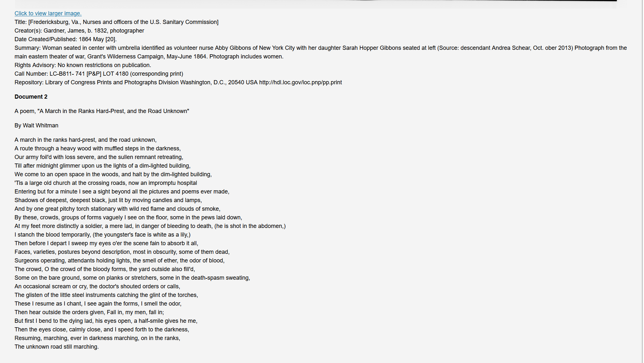
Task: Click the Rights Advisory line
Action: click(83, 65)
